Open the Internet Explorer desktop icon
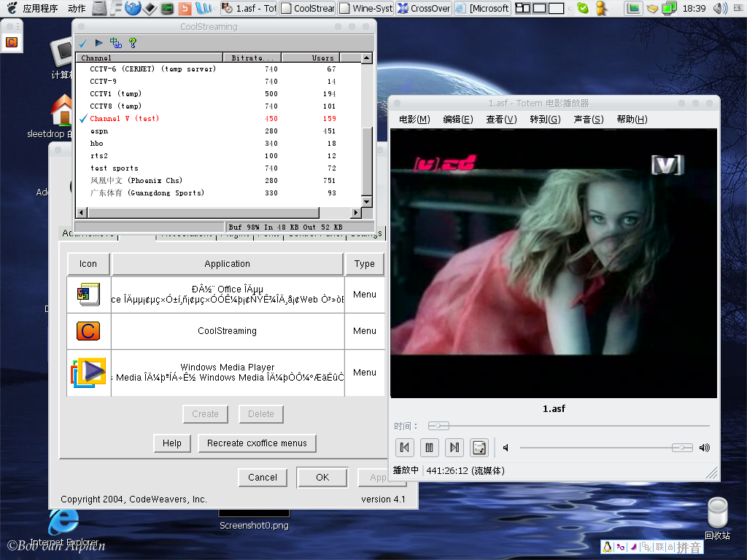This screenshot has width=747, height=560. pyautogui.click(x=63, y=521)
